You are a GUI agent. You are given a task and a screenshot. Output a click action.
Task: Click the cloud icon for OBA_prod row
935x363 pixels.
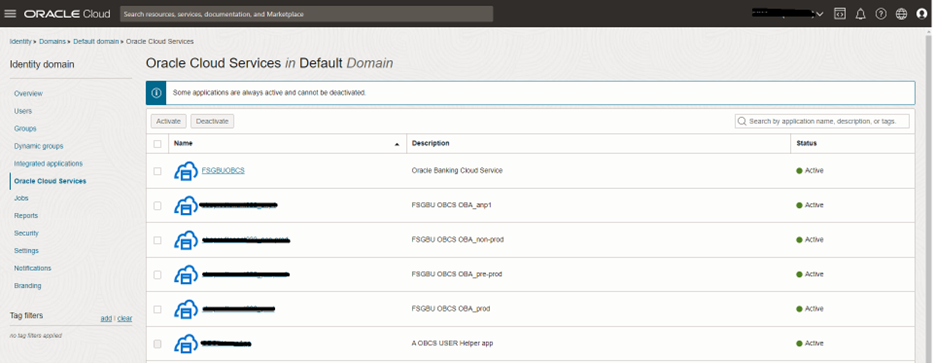(x=185, y=309)
